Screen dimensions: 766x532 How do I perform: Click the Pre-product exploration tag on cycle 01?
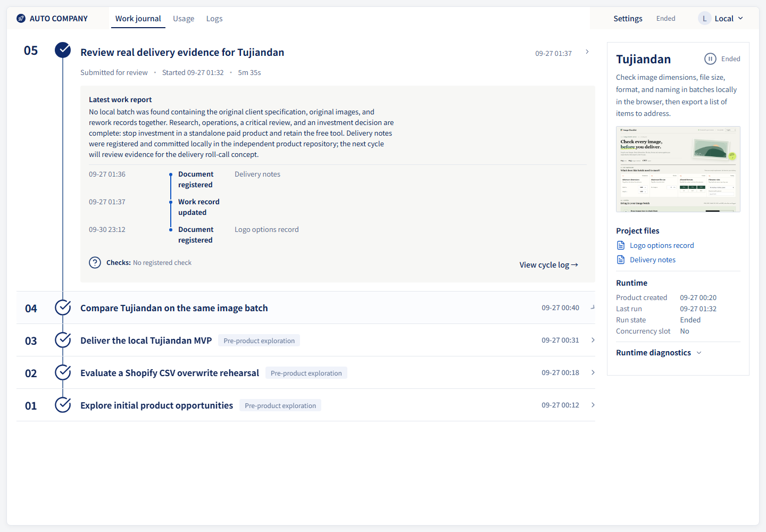click(280, 405)
